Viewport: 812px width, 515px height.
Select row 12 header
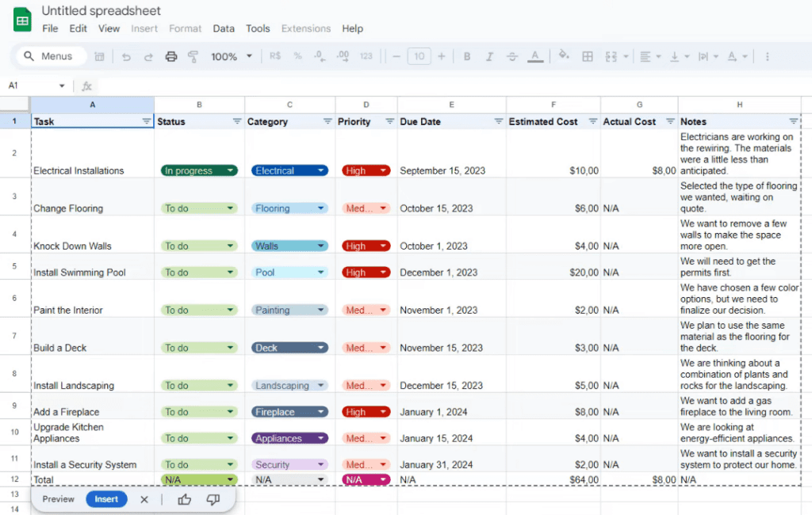coord(14,479)
